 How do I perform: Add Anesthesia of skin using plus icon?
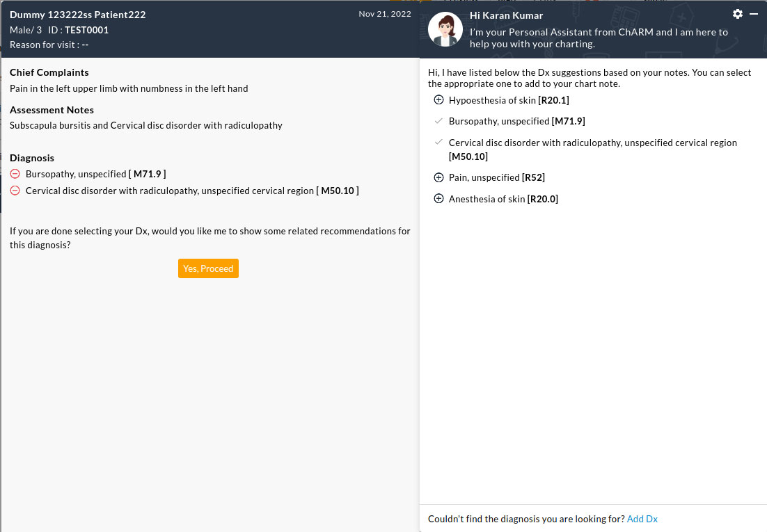click(x=438, y=199)
